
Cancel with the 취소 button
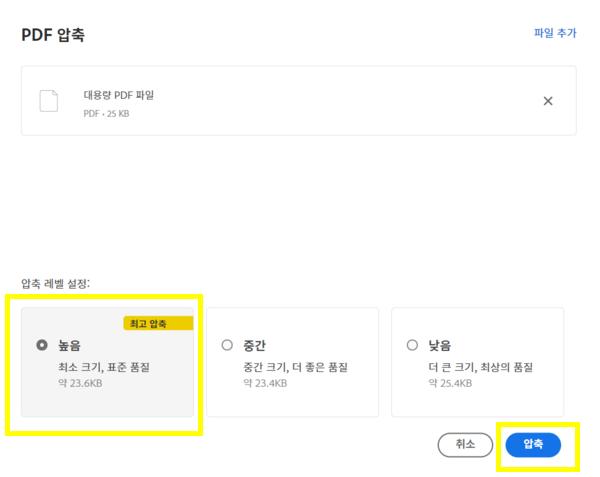pyautogui.click(x=464, y=444)
